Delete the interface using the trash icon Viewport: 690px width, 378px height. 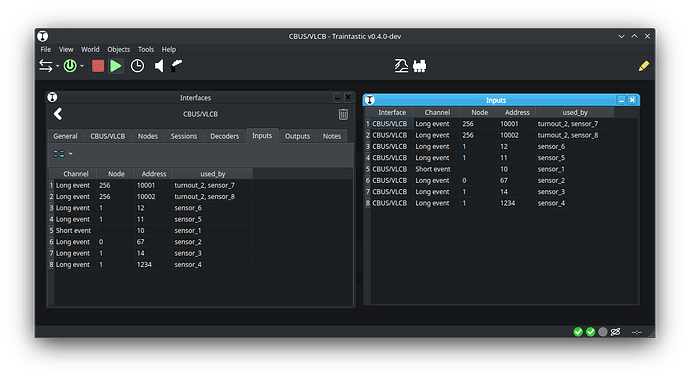click(343, 114)
